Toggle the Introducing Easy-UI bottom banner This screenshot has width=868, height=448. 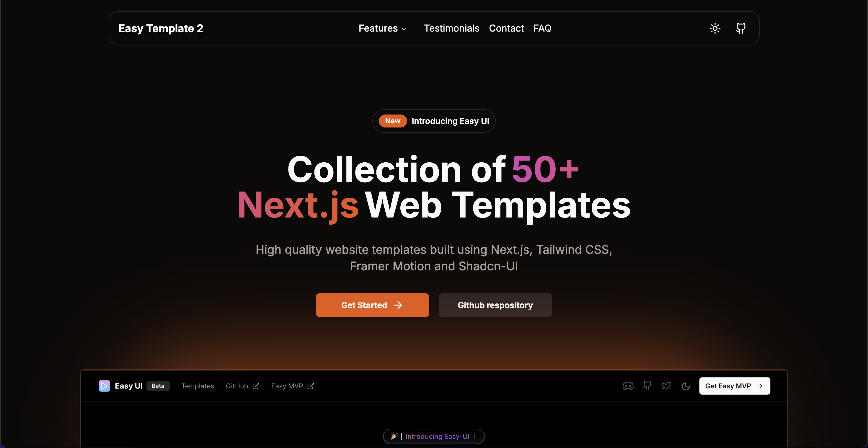[434, 436]
